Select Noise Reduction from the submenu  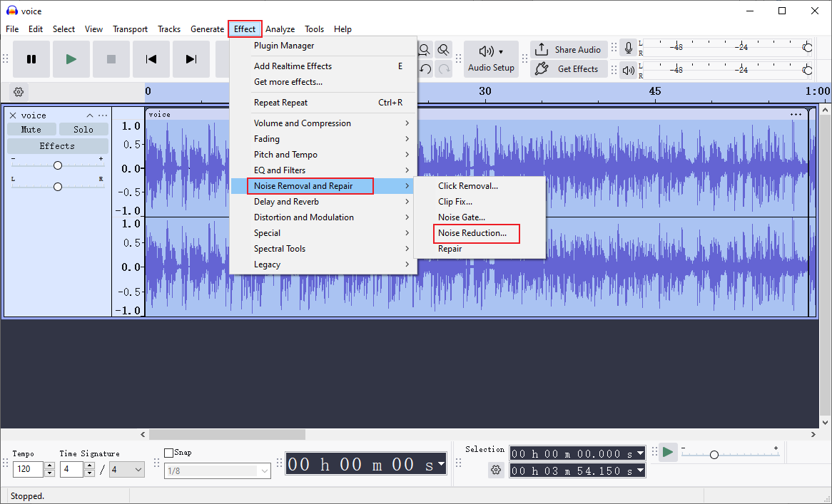tap(476, 233)
